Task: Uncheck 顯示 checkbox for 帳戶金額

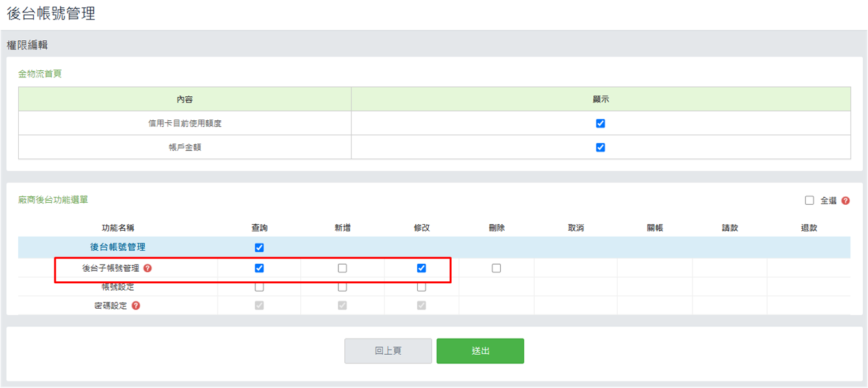Action: (x=600, y=148)
